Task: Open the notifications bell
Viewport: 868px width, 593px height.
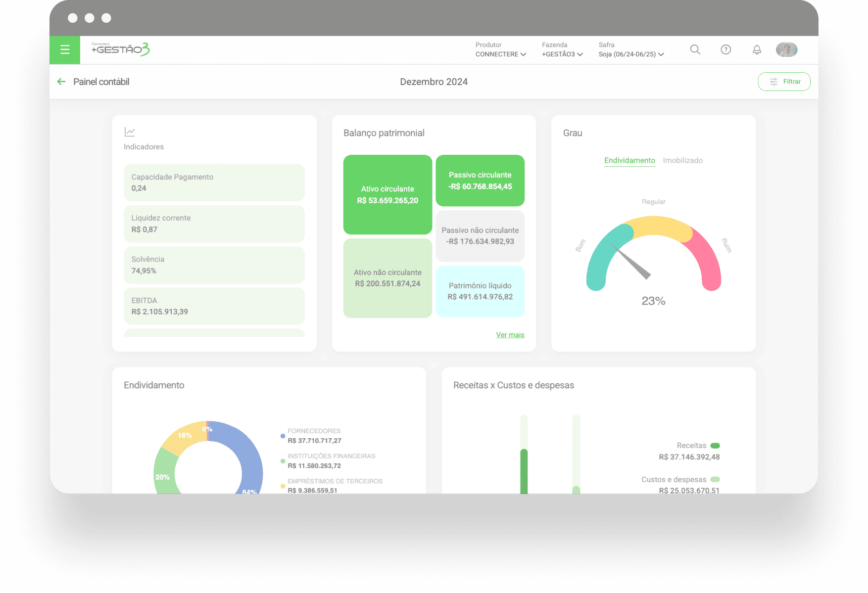Action: [x=757, y=49]
